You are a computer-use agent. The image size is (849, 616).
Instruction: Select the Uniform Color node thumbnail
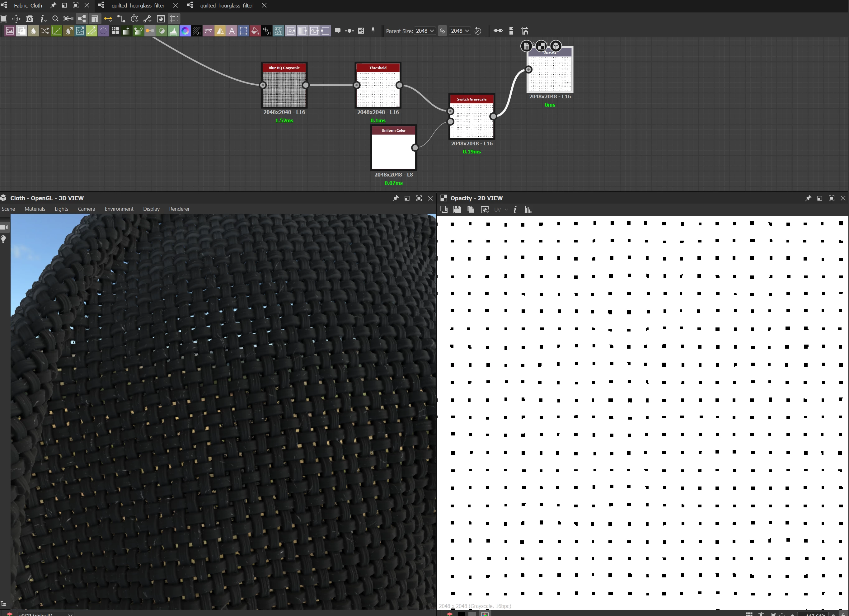point(393,152)
